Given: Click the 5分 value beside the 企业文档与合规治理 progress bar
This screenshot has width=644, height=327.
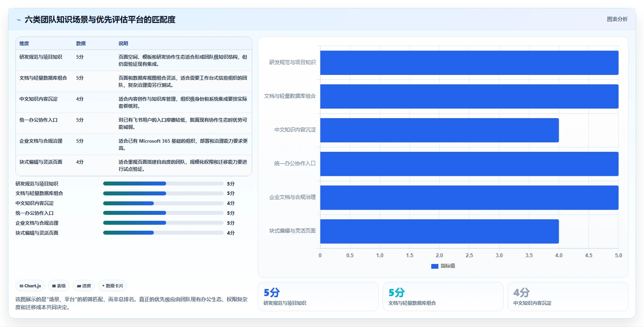Looking at the screenshot, I should pyautogui.click(x=231, y=223).
